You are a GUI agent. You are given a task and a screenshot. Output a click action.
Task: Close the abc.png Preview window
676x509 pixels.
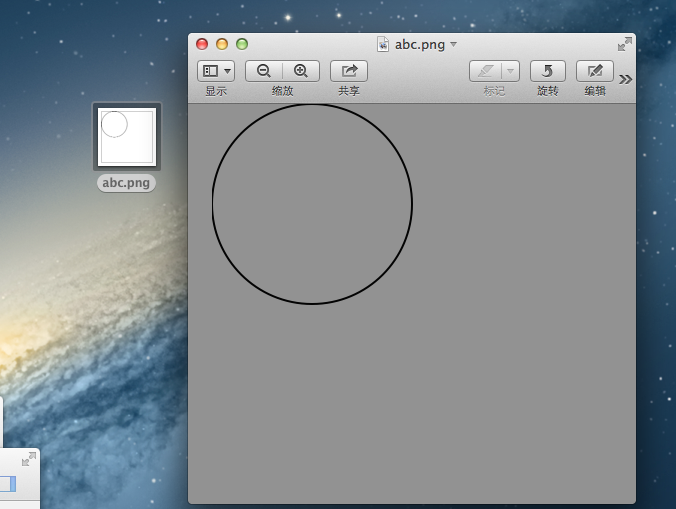tap(202, 44)
